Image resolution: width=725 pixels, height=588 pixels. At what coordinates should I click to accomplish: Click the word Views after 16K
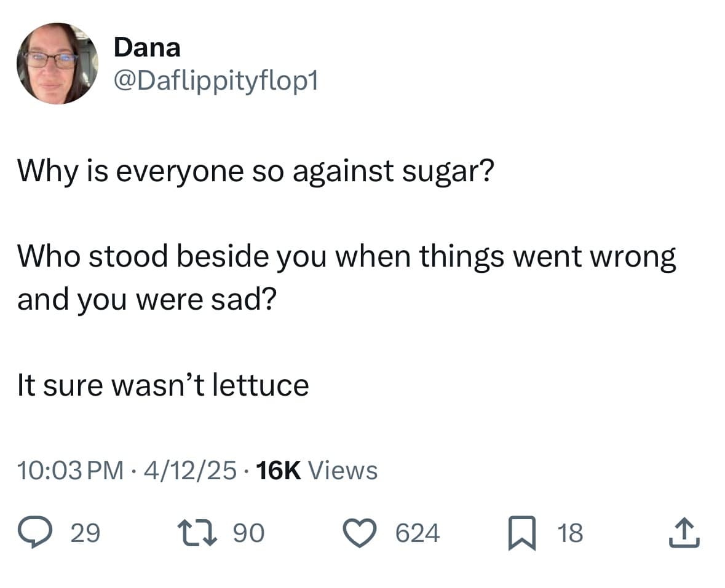pyautogui.click(x=342, y=471)
